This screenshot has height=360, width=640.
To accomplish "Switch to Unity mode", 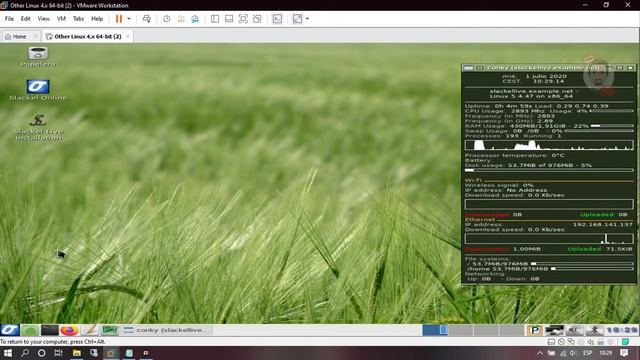I will coord(257,19).
